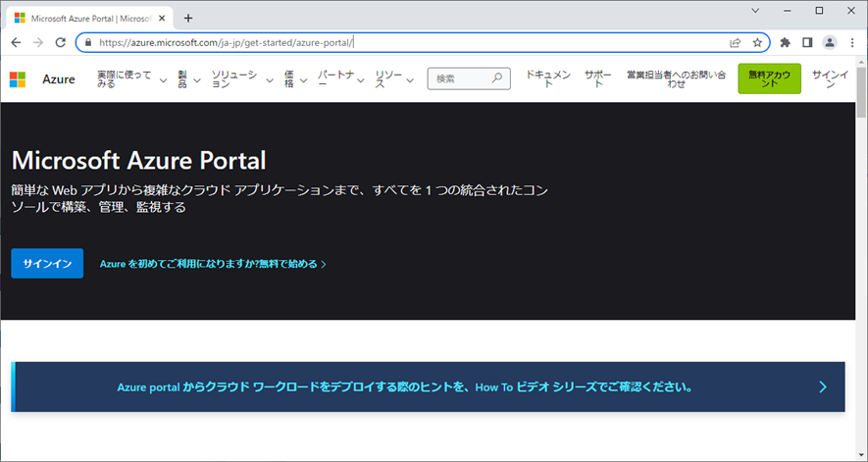
Task: Expand the ソリューション dropdown menu
Action: (241, 79)
